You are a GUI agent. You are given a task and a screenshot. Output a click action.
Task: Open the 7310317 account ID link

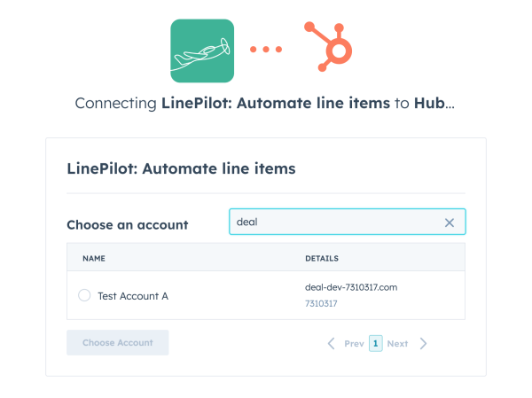click(x=321, y=303)
